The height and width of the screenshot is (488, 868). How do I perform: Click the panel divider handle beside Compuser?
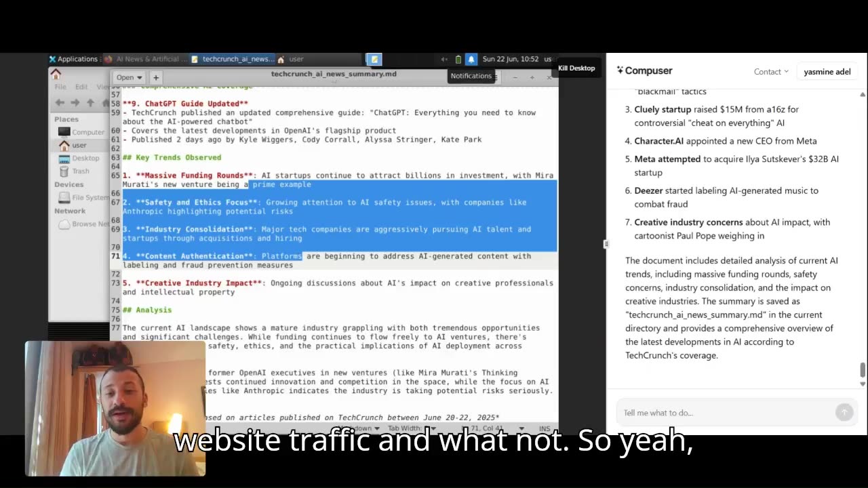pos(606,244)
